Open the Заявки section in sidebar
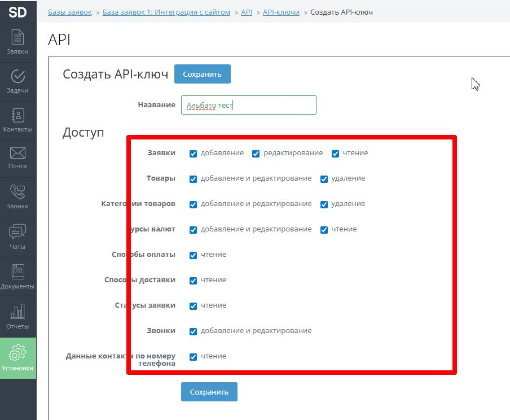The image size is (510, 420). pyautogui.click(x=17, y=42)
